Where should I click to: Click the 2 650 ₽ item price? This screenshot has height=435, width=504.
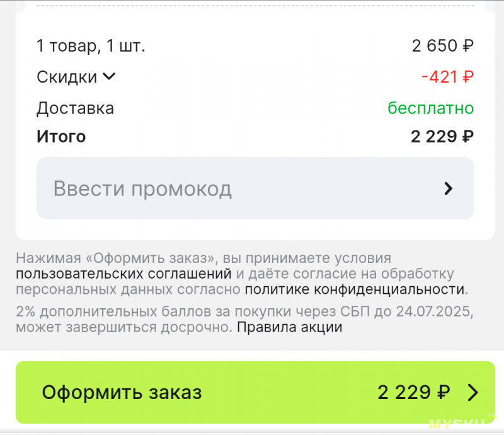click(443, 45)
